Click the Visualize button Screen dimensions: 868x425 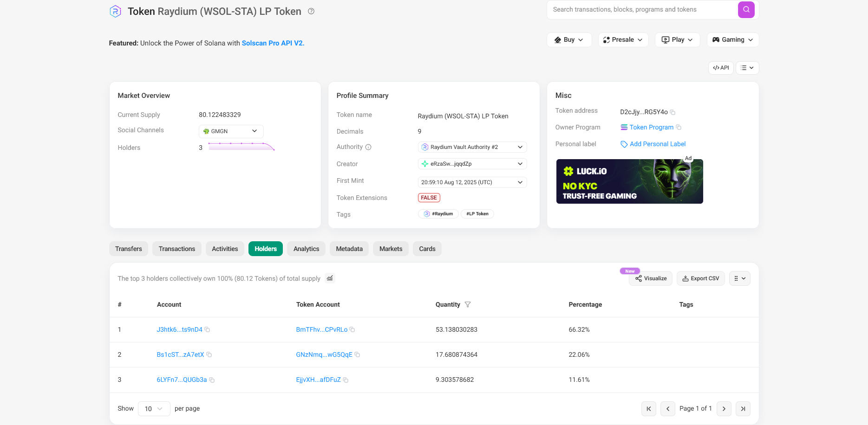[650, 278]
